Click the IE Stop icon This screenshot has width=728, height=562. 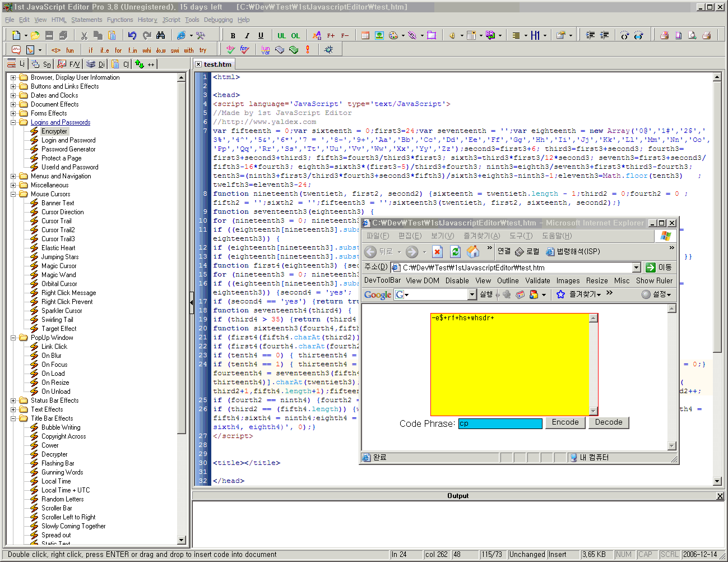438,251
